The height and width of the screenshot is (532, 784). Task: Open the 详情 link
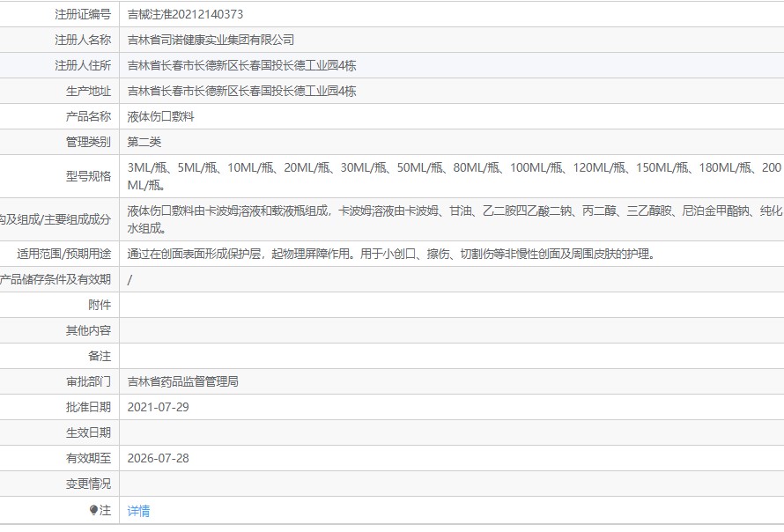tap(138, 511)
